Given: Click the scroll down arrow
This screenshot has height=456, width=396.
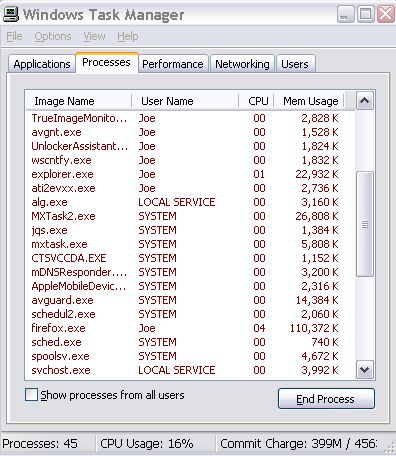Looking at the screenshot, I should [365, 369].
